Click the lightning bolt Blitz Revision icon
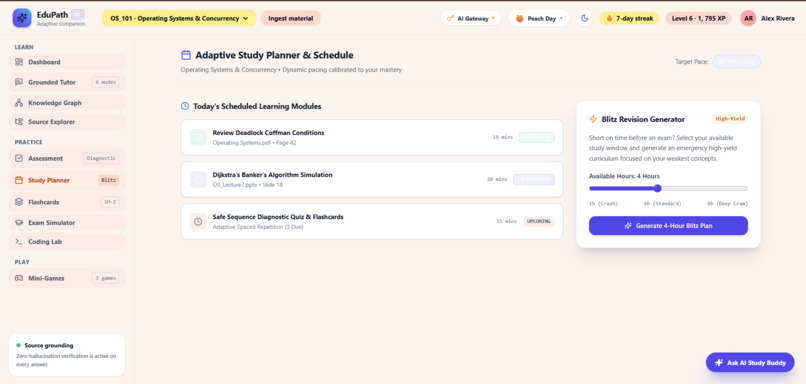This screenshot has height=384, width=806. [x=593, y=119]
